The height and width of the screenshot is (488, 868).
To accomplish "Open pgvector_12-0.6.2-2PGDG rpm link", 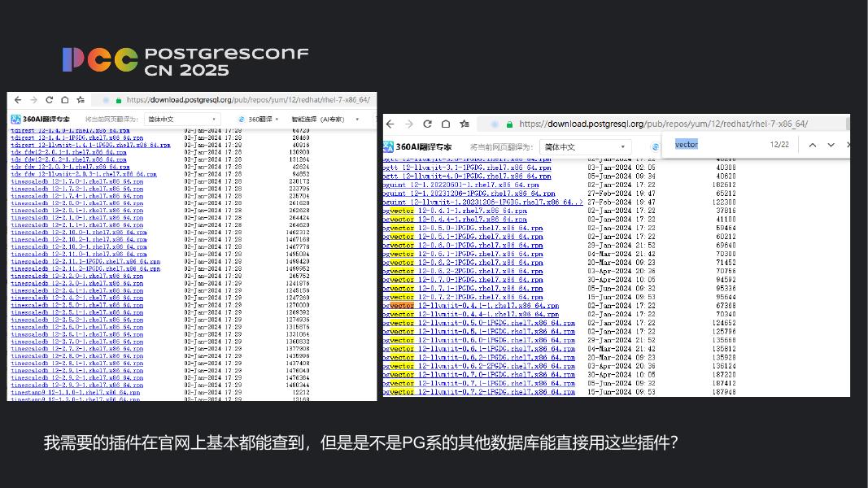I will (x=463, y=271).
